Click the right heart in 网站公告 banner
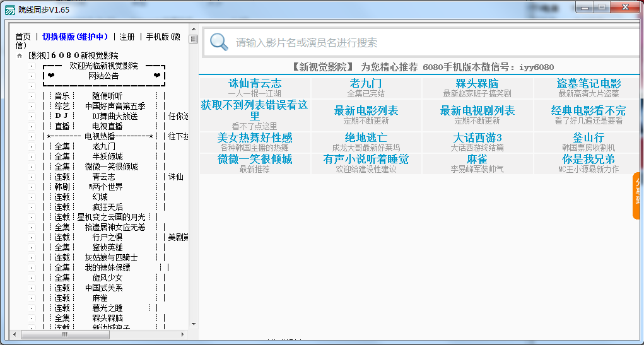 point(156,76)
